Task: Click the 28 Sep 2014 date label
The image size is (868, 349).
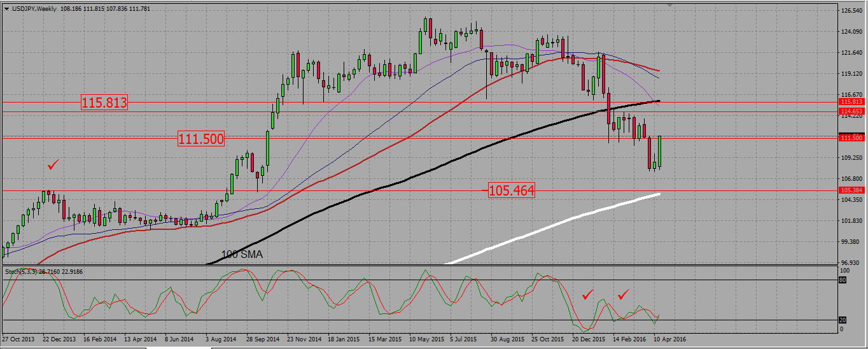Action: 263,339
